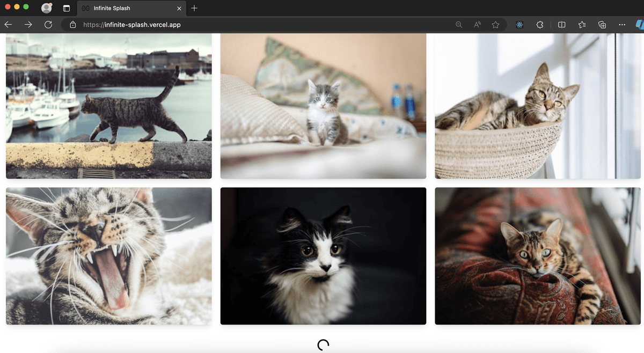Click the browser back arrow
The image size is (644, 353).
point(8,25)
